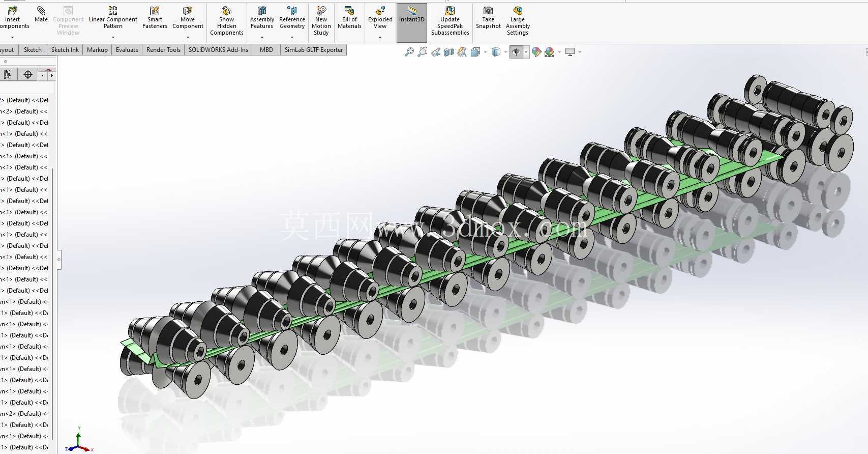The width and height of the screenshot is (868, 454).
Task: Open Apply Scene dropdown arrow
Action: (x=559, y=52)
